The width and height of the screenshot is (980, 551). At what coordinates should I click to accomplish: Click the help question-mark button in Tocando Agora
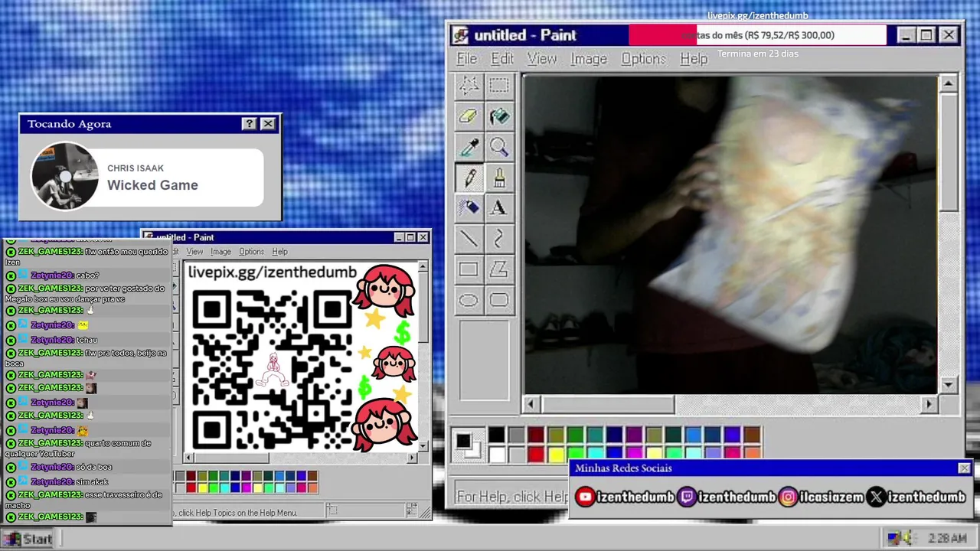249,124
